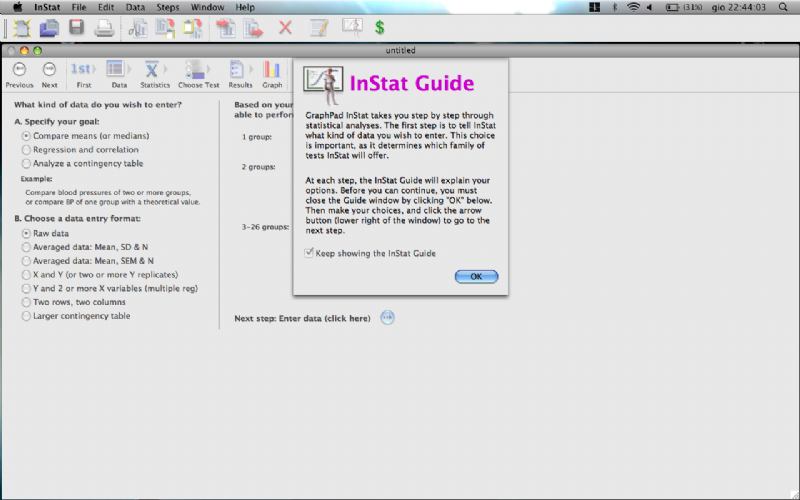The image size is (800, 500).
Task: Open the Apple menu
Action: click(x=18, y=7)
